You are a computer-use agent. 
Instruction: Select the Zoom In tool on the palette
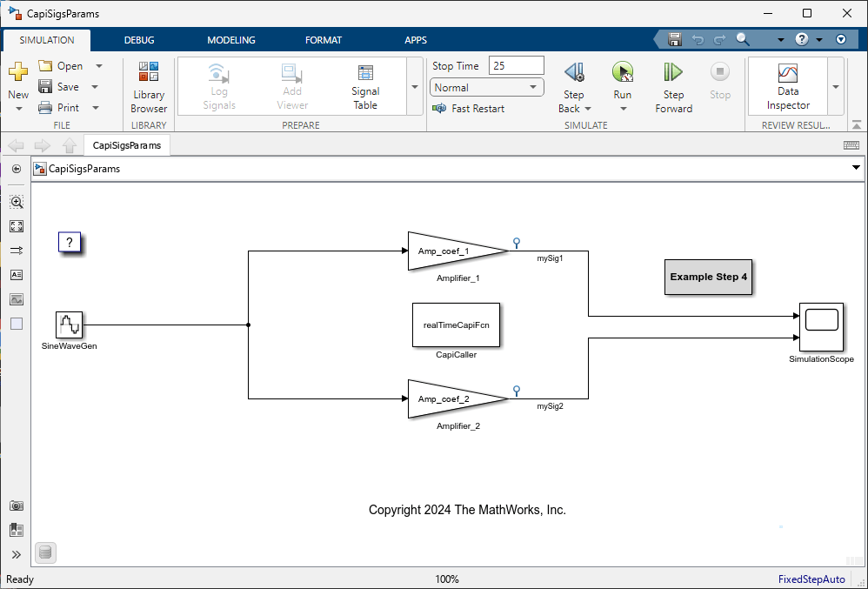[x=17, y=201]
